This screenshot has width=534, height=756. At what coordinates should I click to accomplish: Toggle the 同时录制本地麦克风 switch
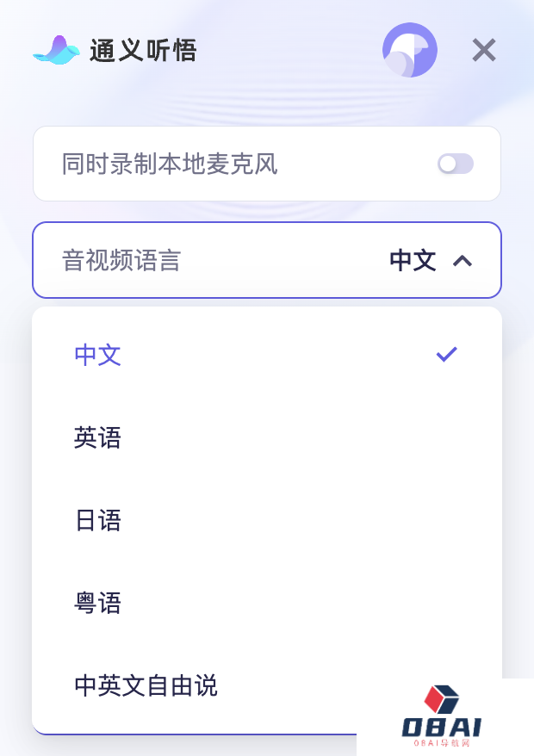[455, 164]
